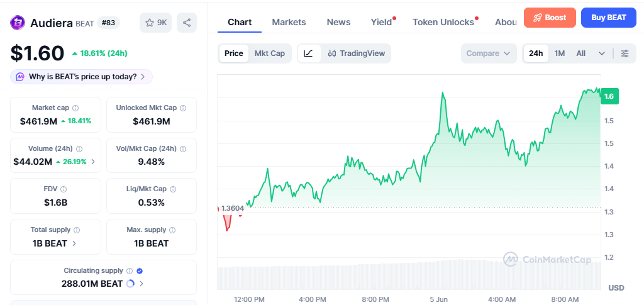Open the Compare dropdown
Screen dimensions: 644x305
pos(488,53)
